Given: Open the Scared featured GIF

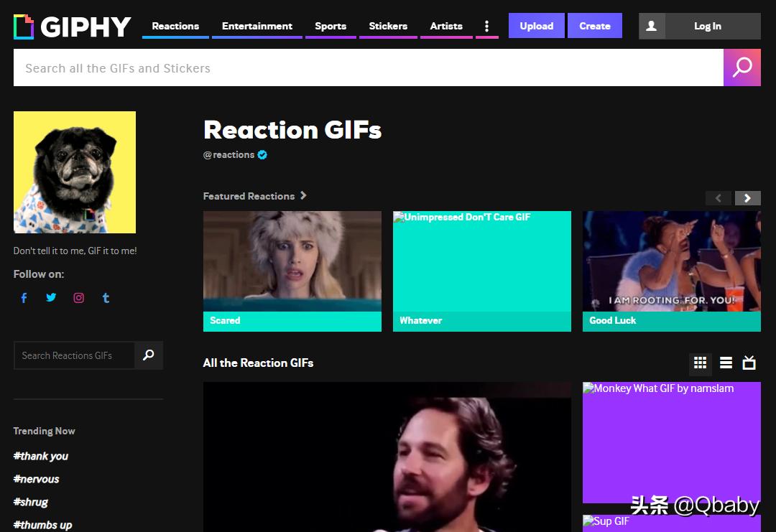Looking at the screenshot, I should 292,271.
